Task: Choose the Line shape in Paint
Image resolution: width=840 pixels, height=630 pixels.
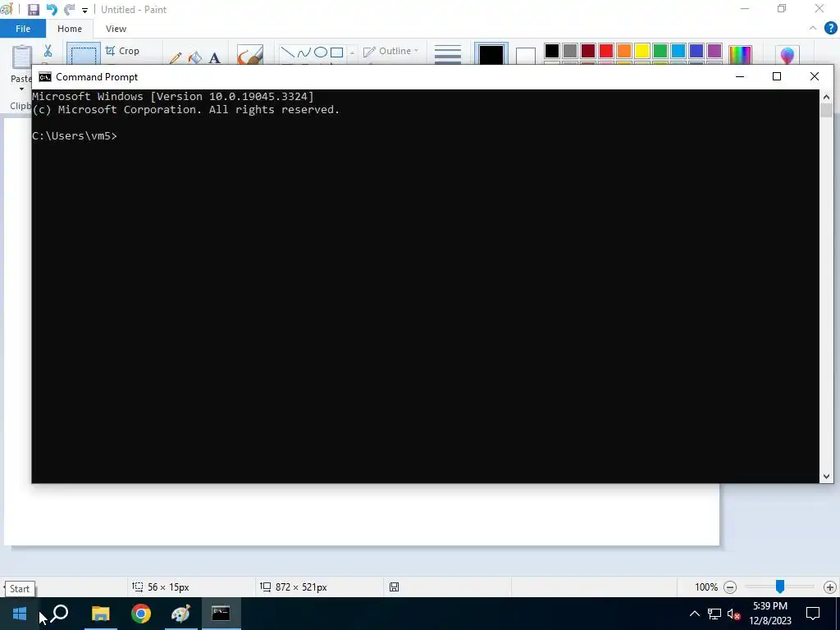Action: pyautogui.click(x=288, y=52)
